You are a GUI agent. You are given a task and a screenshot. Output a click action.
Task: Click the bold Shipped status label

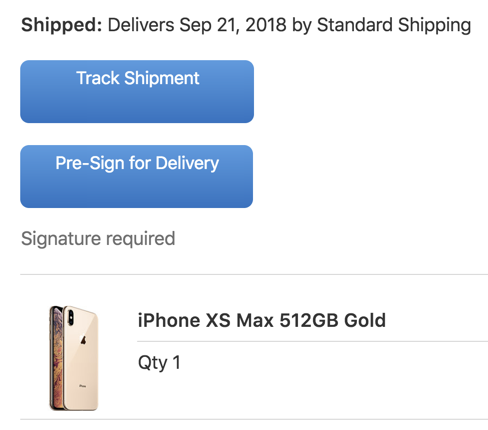[61, 25]
